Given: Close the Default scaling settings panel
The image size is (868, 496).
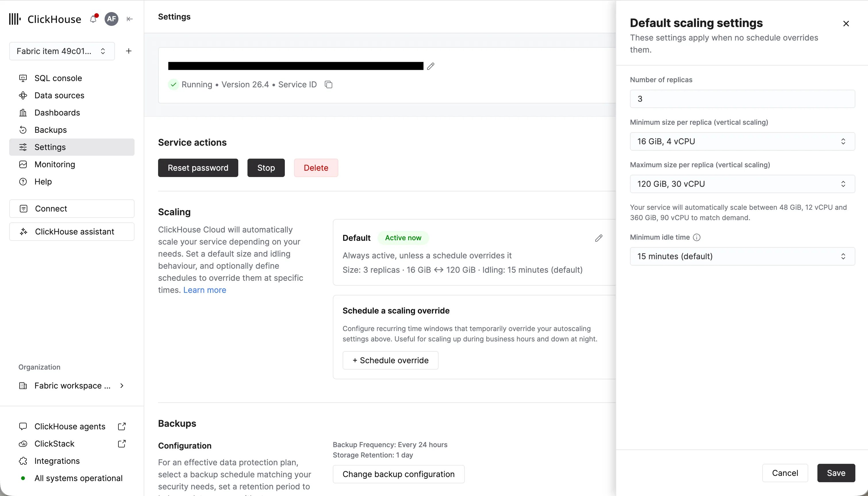Looking at the screenshot, I should coord(846,24).
